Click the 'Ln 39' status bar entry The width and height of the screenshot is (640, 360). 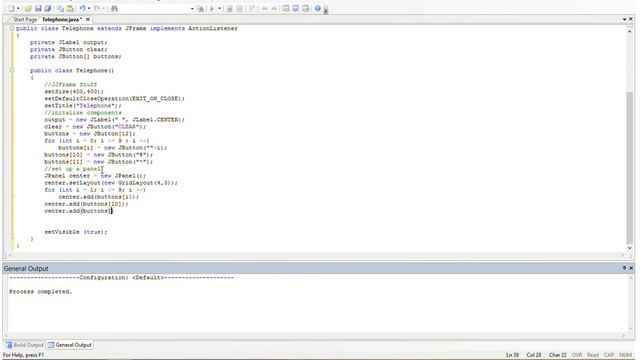coord(512,355)
